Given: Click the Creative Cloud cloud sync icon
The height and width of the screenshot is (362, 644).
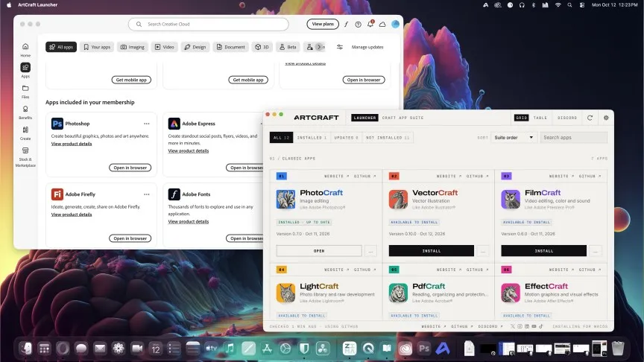Looking at the screenshot, I should pos(382,25).
